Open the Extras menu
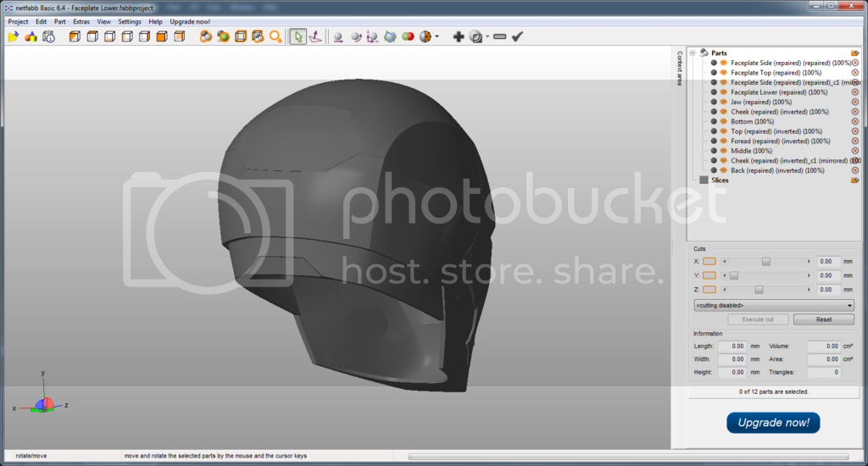Viewport: 868px width, 466px height. (x=81, y=21)
